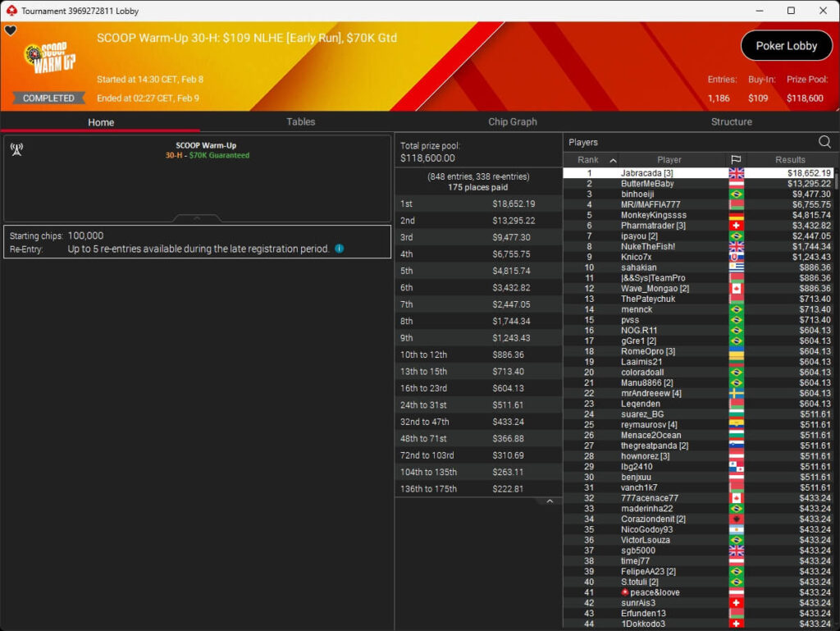This screenshot has height=631, width=840.
Task: Sort by the Results column header
Action: (x=790, y=160)
